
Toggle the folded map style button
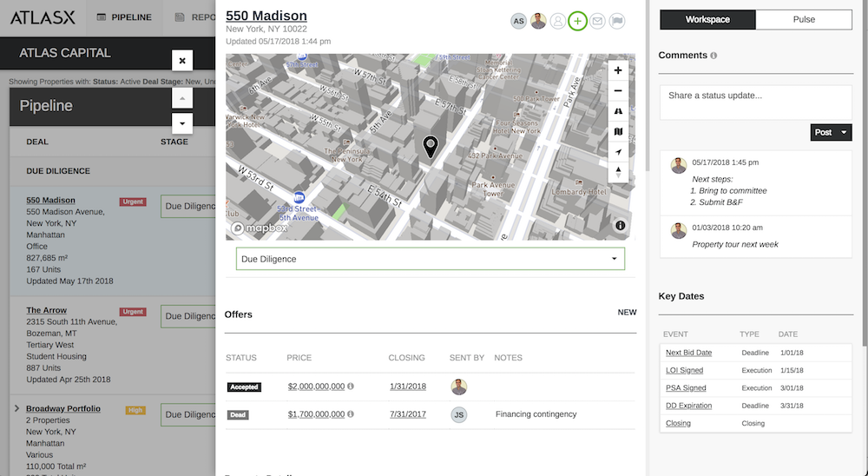pyautogui.click(x=617, y=132)
